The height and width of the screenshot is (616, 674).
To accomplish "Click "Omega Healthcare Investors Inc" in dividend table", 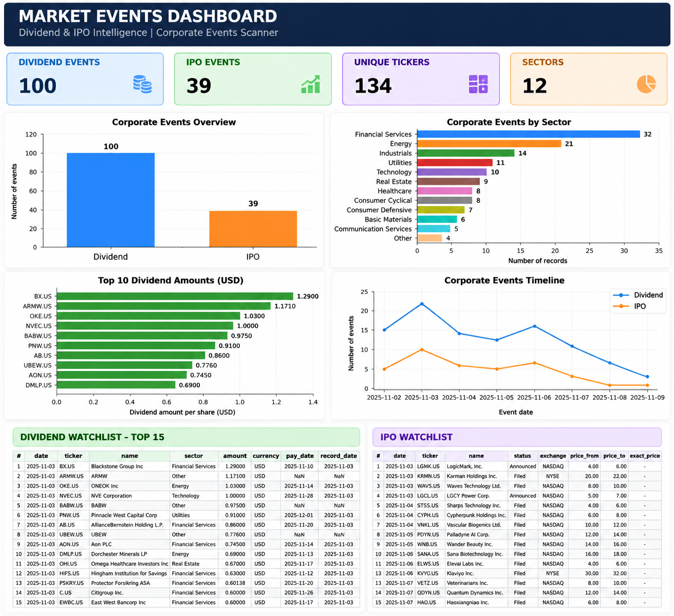I will 129,564.
